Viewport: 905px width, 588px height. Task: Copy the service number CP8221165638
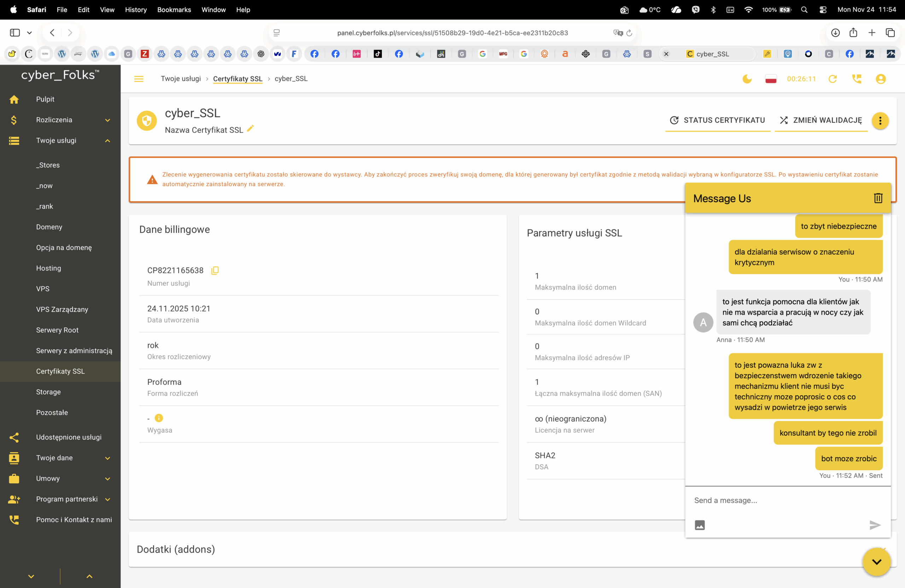coord(215,270)
